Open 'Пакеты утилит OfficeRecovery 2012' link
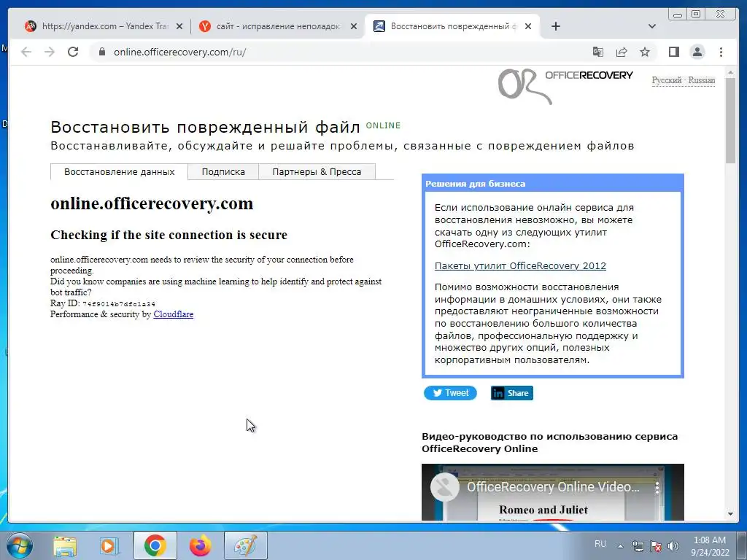Screen dimensions: 747x560 coord(520,265)
